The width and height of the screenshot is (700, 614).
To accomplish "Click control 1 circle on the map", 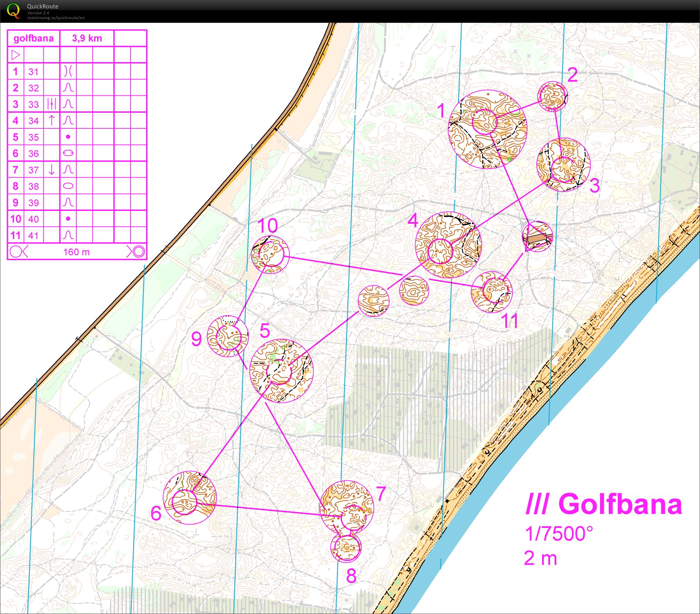I will click(x=485, y=122).
